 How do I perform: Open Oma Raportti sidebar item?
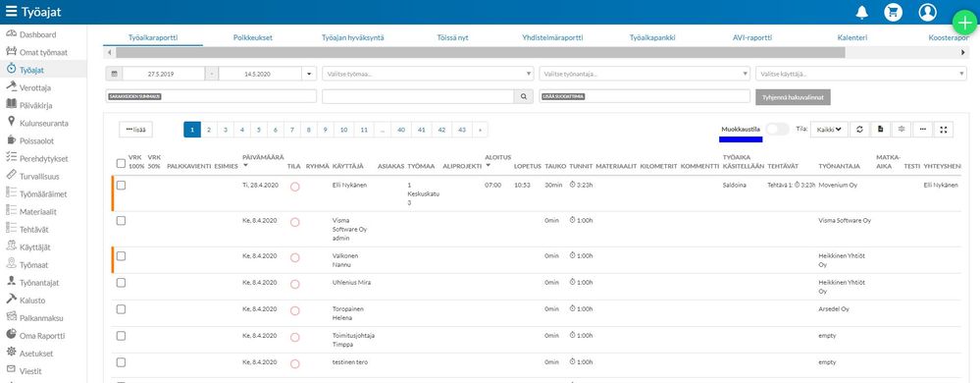coord(42,336)
